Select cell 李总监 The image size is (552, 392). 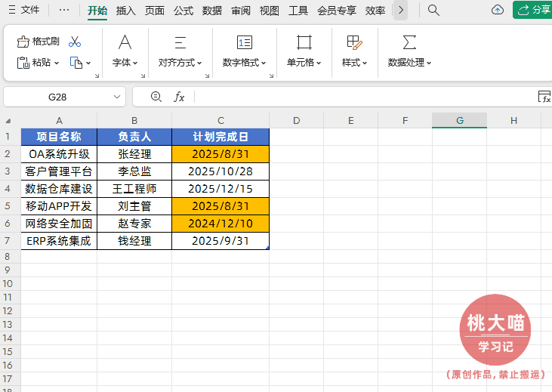coord(134,171)
